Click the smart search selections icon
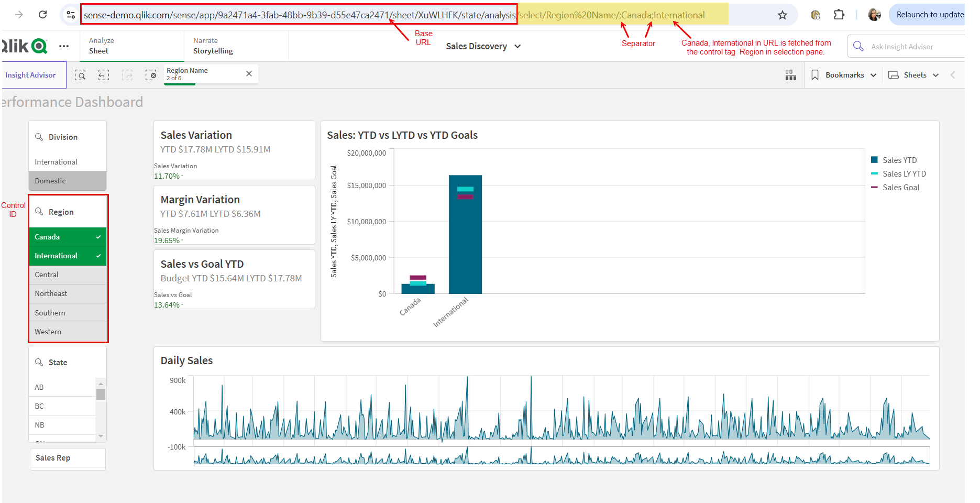This screenshot has height=503, width=980. [80, 75]
